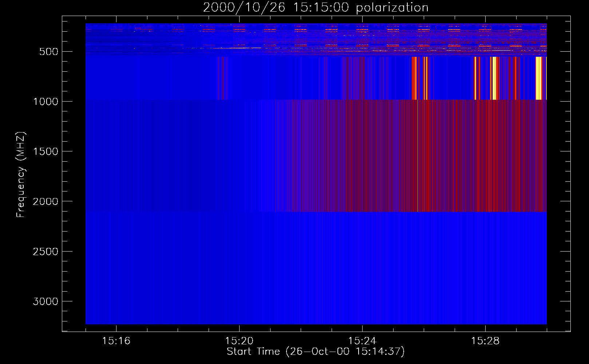This screenshot has width=589, height=364.
Task: Click the "Frequency (MHZ)" axis label
Action: click(x=21, y=175)
